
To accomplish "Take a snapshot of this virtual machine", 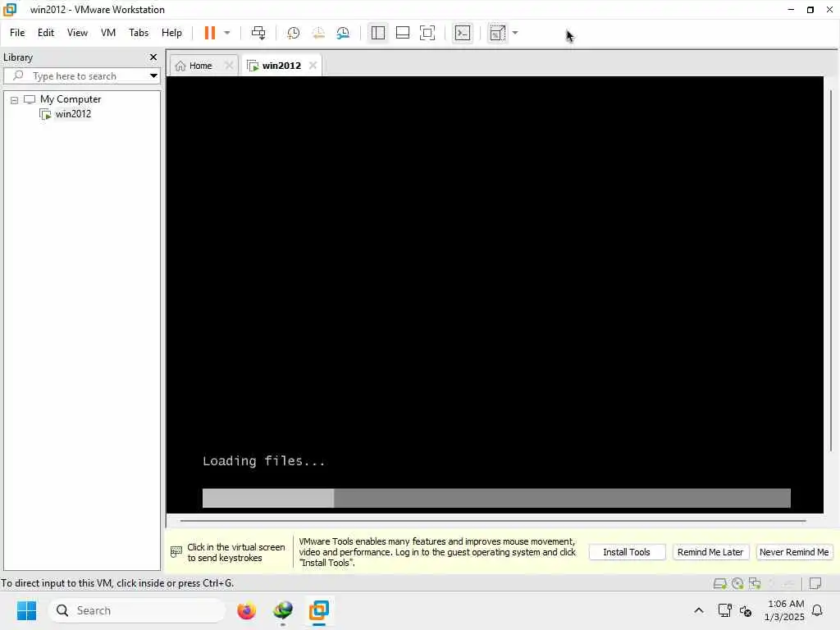I will pos(293,33).
